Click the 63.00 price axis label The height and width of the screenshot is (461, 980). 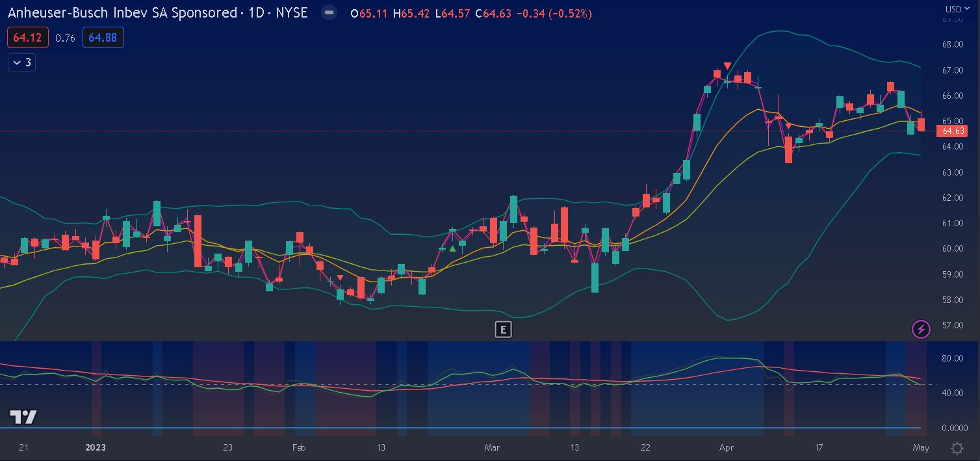[x=953, y=172]
